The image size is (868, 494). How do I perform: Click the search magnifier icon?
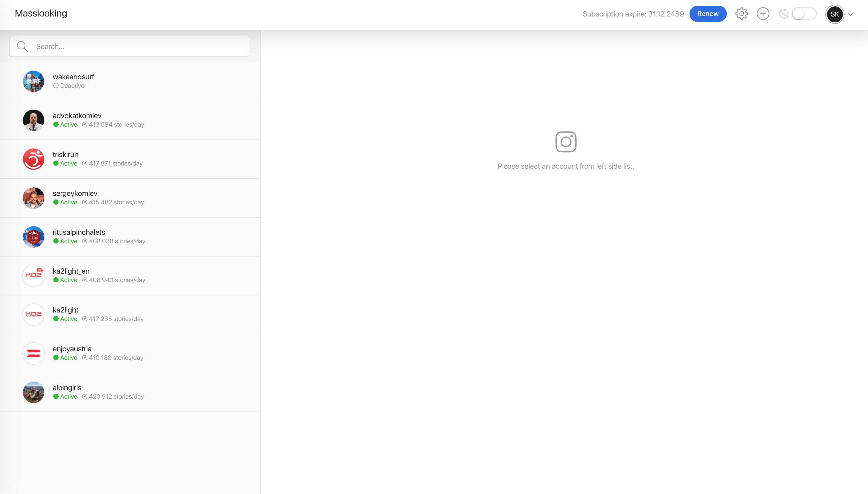[22, 47]
